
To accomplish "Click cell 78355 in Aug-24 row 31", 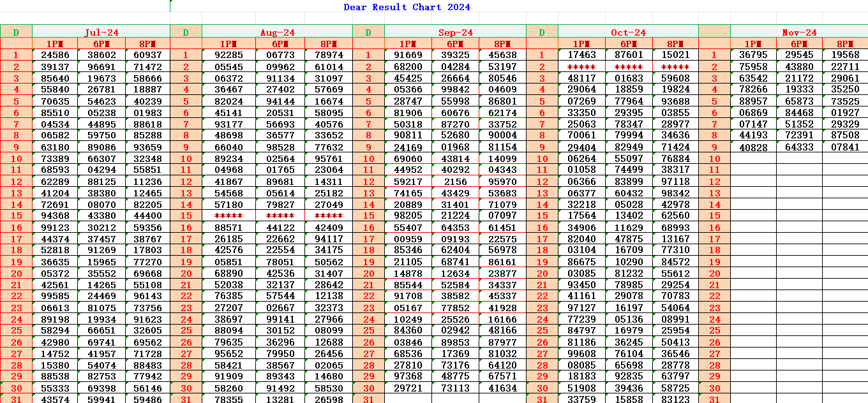I will point(227,400).
